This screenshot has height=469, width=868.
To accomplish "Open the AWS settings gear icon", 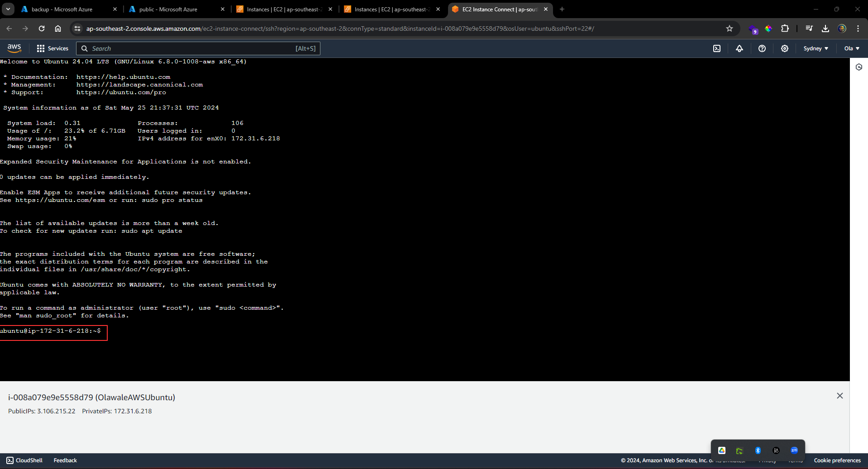I will tap(785, 48).
